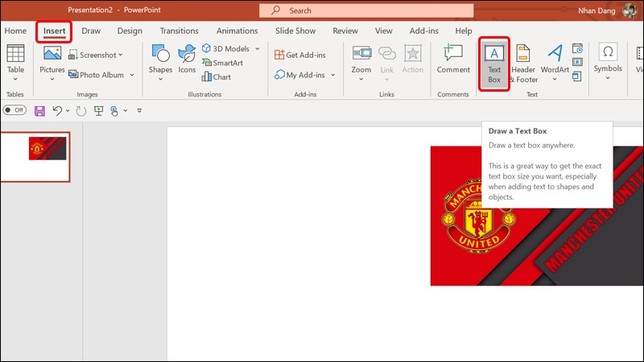Screen dimensions: 644x362
Task: Open My Add-ins
Action: (300, 75)
